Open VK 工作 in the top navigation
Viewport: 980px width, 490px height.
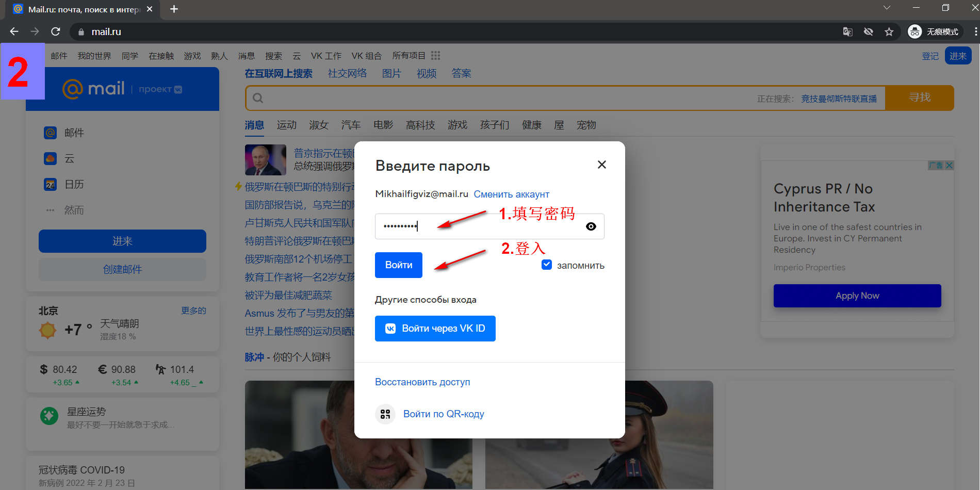pos(326,56)
